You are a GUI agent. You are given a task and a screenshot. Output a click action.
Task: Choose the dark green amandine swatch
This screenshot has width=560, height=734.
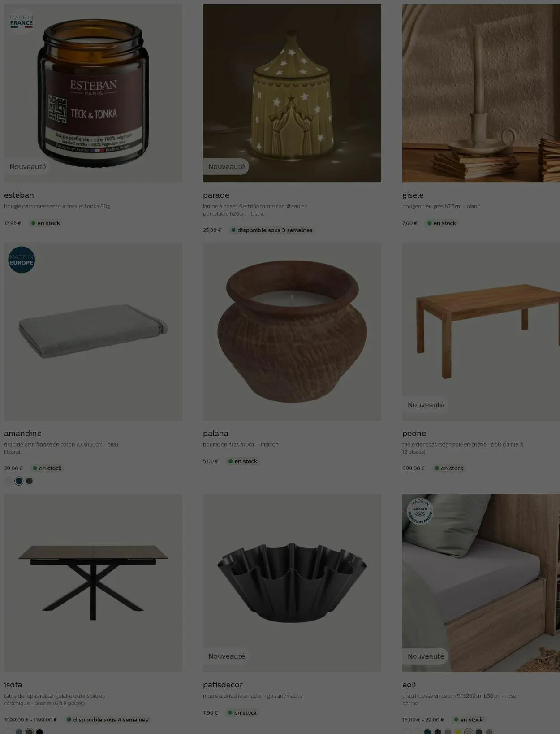coord(29,481)
